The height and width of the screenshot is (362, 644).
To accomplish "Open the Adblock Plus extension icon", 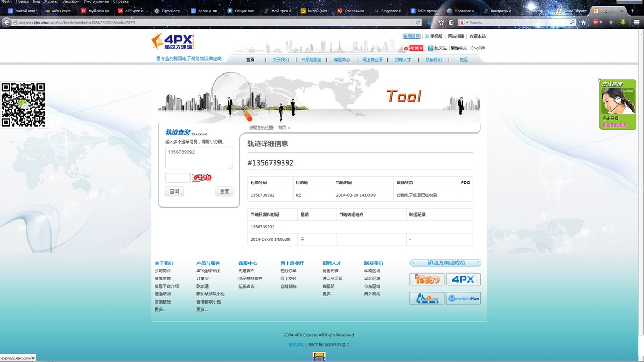I will tap(596, 23).
